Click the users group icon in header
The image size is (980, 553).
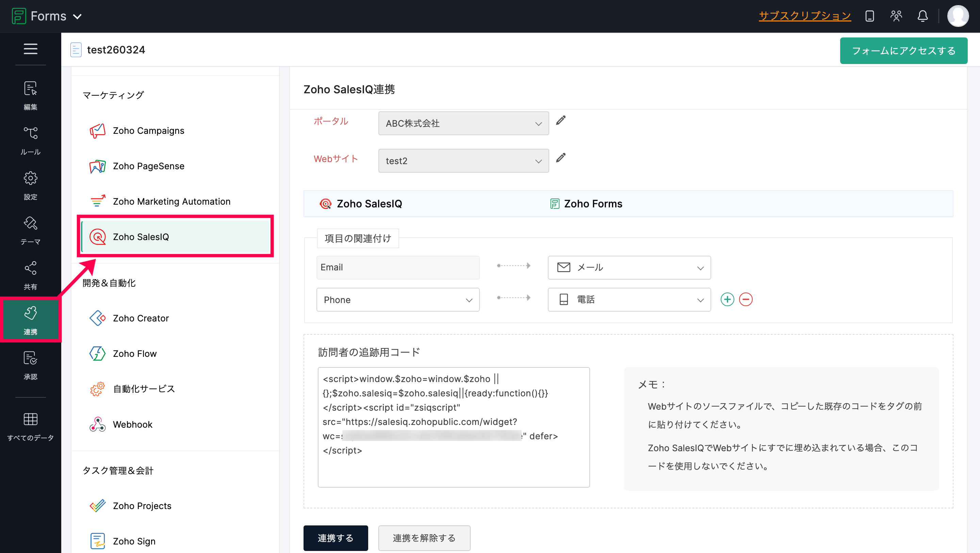896,16
